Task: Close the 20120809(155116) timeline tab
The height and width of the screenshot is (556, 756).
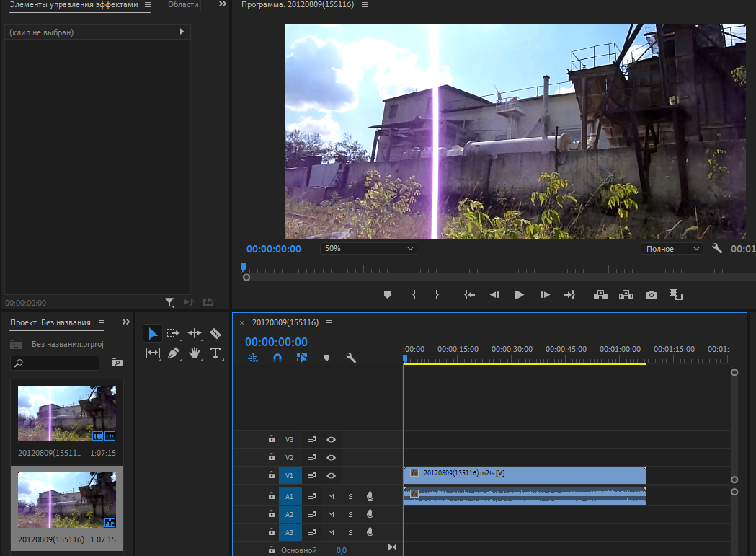Action: pyautogui.click(x=242, y=323)
